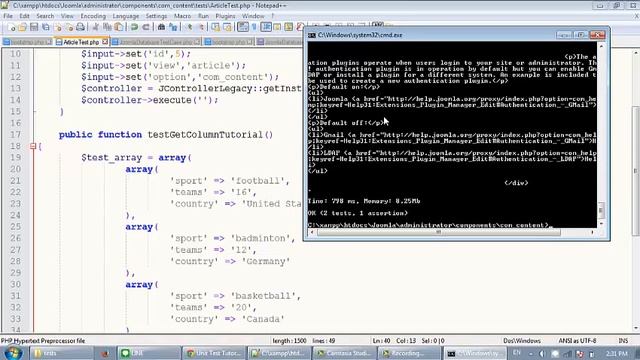Toggle Show All Characters pilcrow icon

pyautogui.click(x=254, y=27)
